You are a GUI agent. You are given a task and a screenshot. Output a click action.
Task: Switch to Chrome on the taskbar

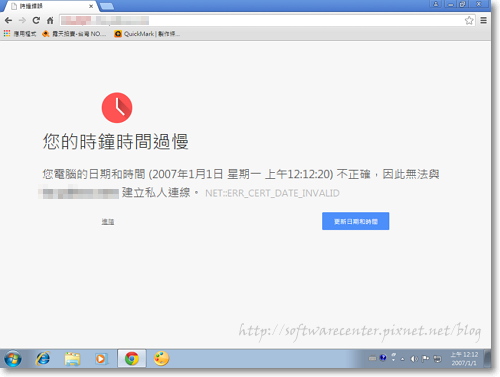[x=132, y=359]
